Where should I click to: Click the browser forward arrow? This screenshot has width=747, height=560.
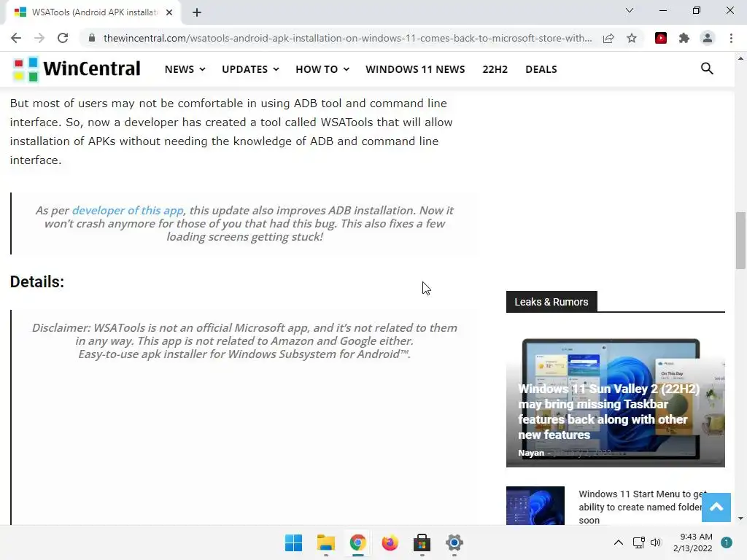(x=39, y=38)
